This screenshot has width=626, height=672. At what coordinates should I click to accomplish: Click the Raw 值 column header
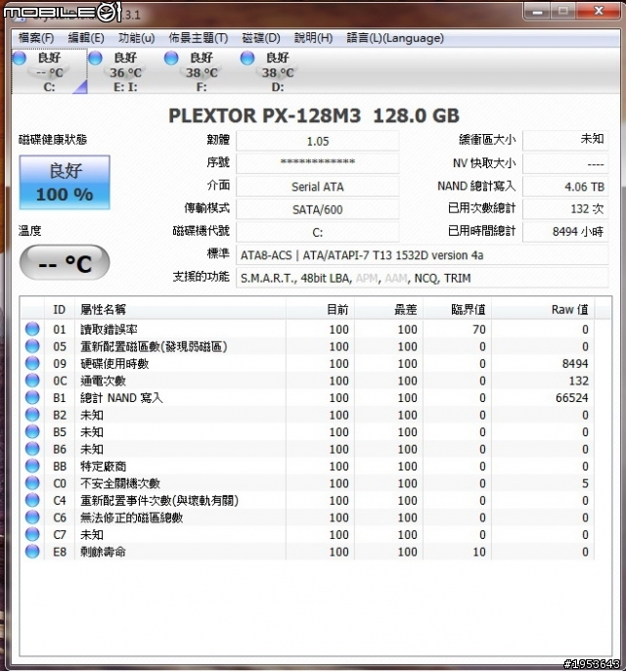[543, 309]
